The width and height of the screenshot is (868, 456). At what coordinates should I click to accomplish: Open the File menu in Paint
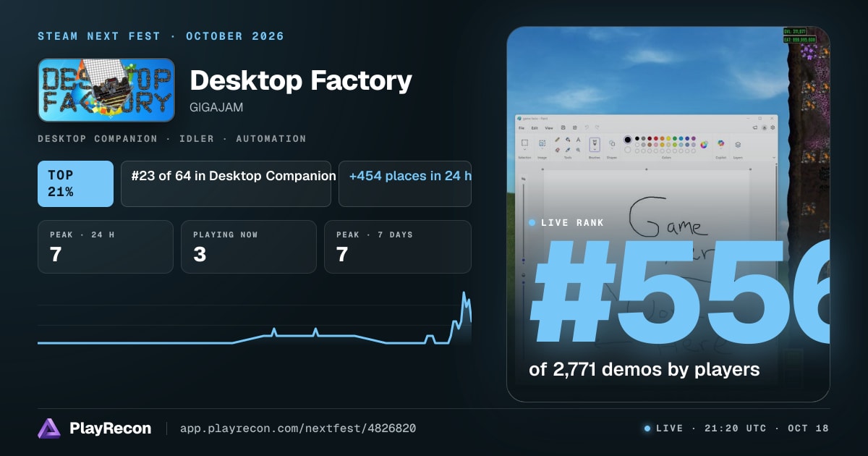(x=522, y=128)
